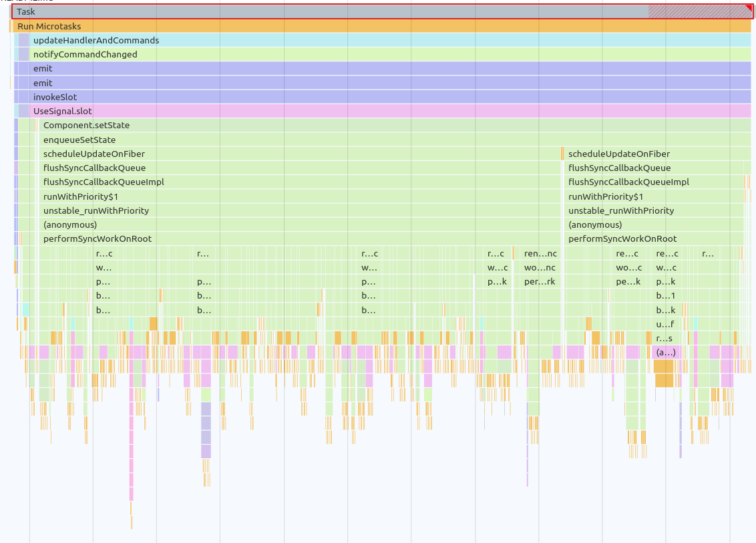Select the (anonymous) frame under unstable_runWithPriority
Image resolution: width=756 pixels, height=543 pixels.
(x=595, y=224)
